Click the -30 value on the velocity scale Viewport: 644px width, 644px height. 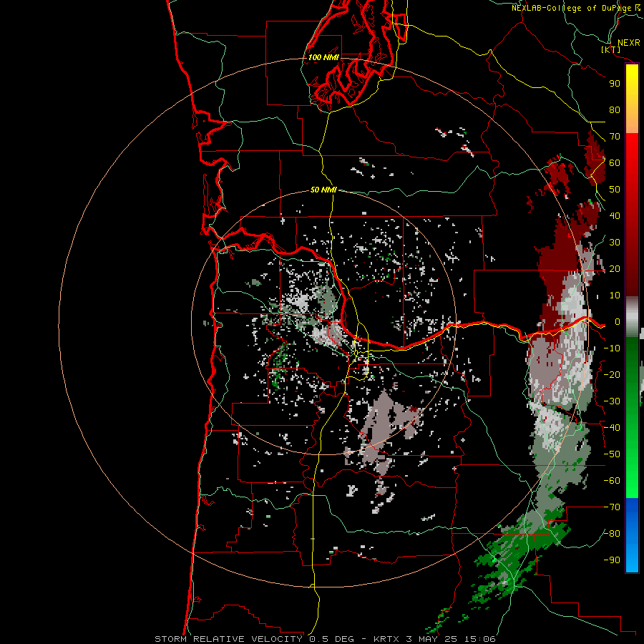pyautogui.click(x=612, y=401)
